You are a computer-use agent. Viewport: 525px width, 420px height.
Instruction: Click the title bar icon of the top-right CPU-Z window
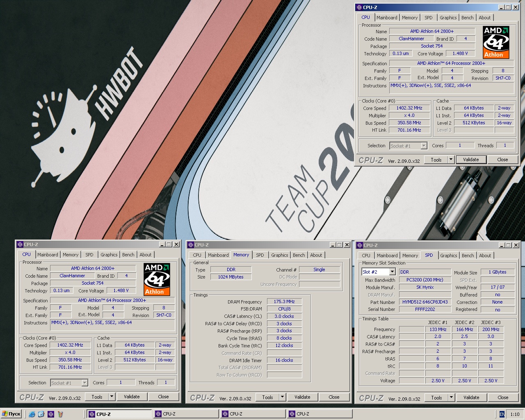tap(359, 7)
